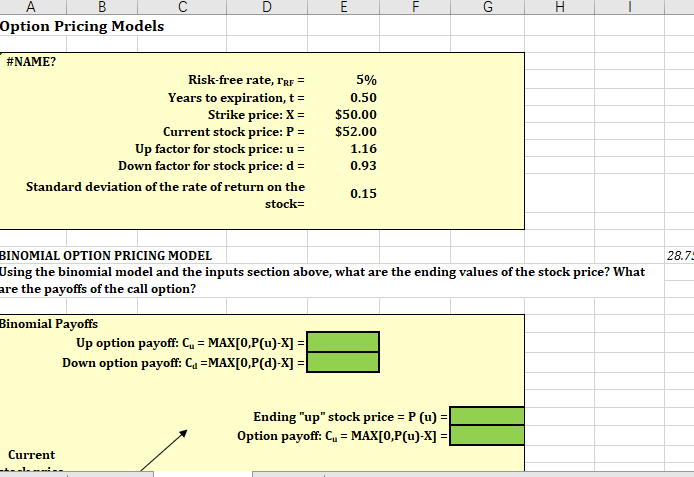
Task: Select column I header
Action: [x=629, y=7]
